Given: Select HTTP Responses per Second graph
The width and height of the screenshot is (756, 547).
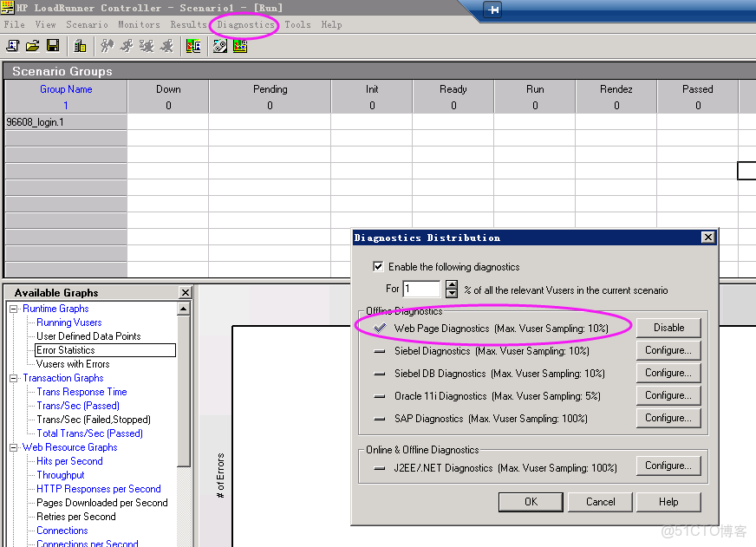Looking at the screenshot, I should 99,489.
